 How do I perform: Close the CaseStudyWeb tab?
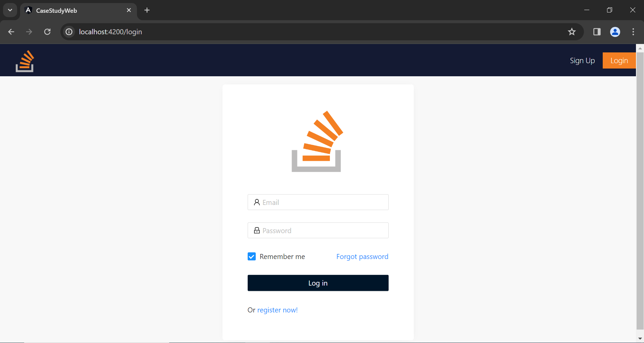click(129, 10)
